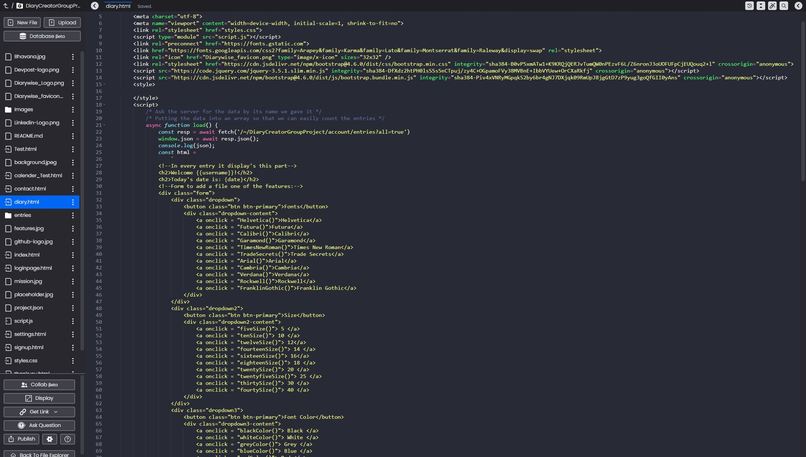Click the file list scrollbar

[82, 200]
